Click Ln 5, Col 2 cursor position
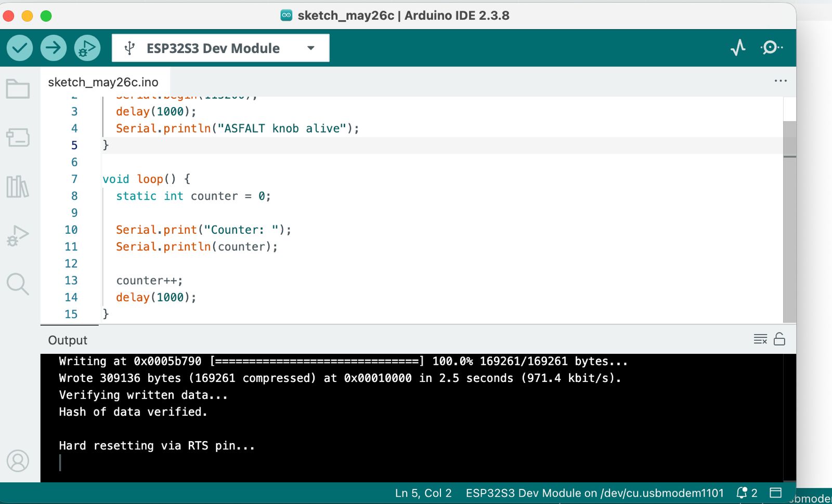The width and height of the screenshot is (832, 504). pos(423,493)
